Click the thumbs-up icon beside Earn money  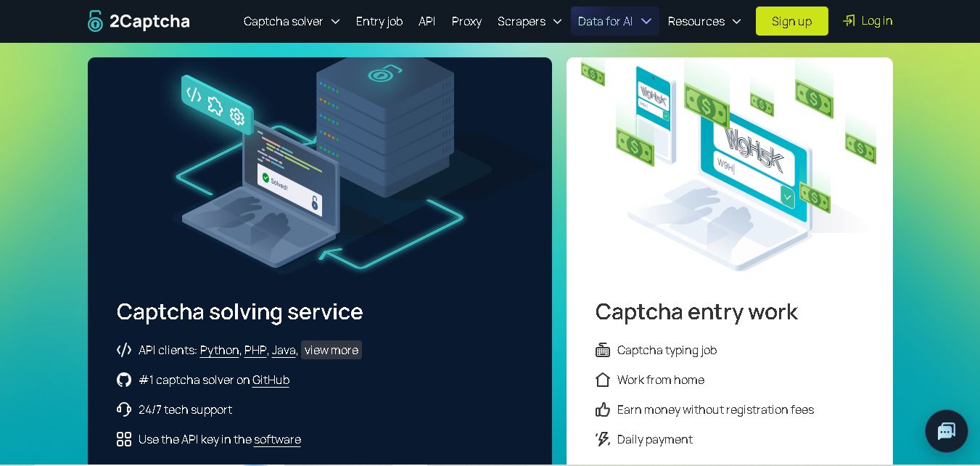click(x=603, y=409)
